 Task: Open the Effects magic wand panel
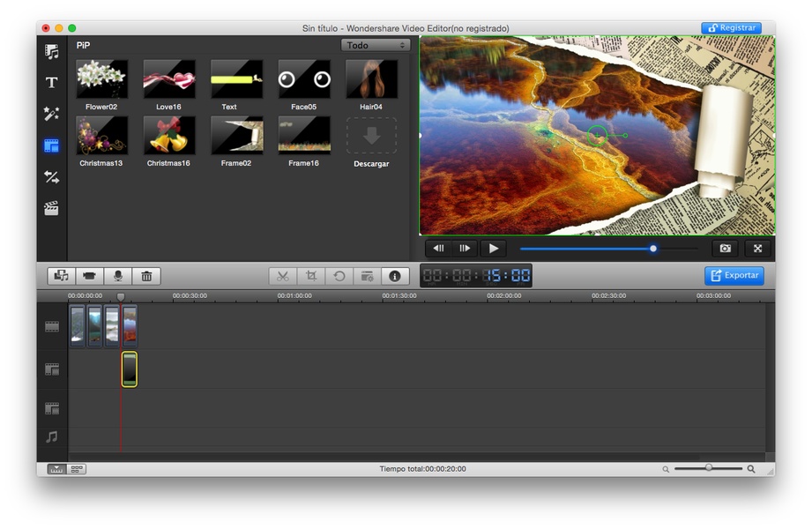52,115
